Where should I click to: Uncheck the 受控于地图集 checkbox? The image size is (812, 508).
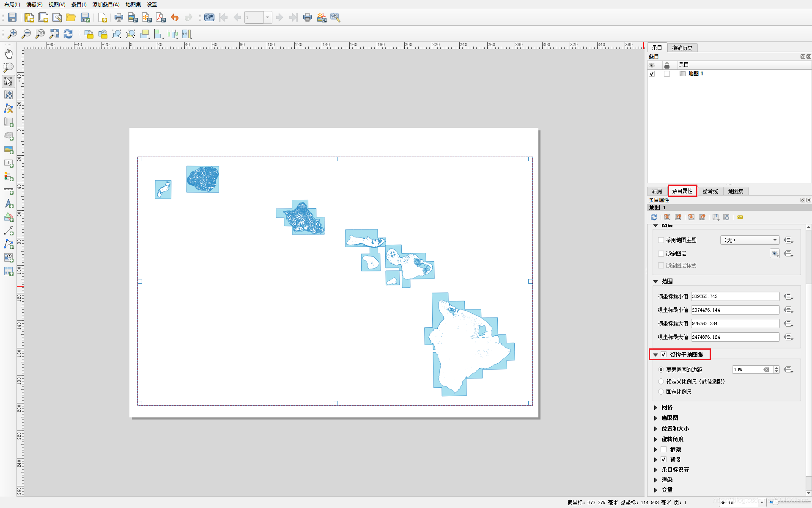pyautogui.click(x=664, y=355)
